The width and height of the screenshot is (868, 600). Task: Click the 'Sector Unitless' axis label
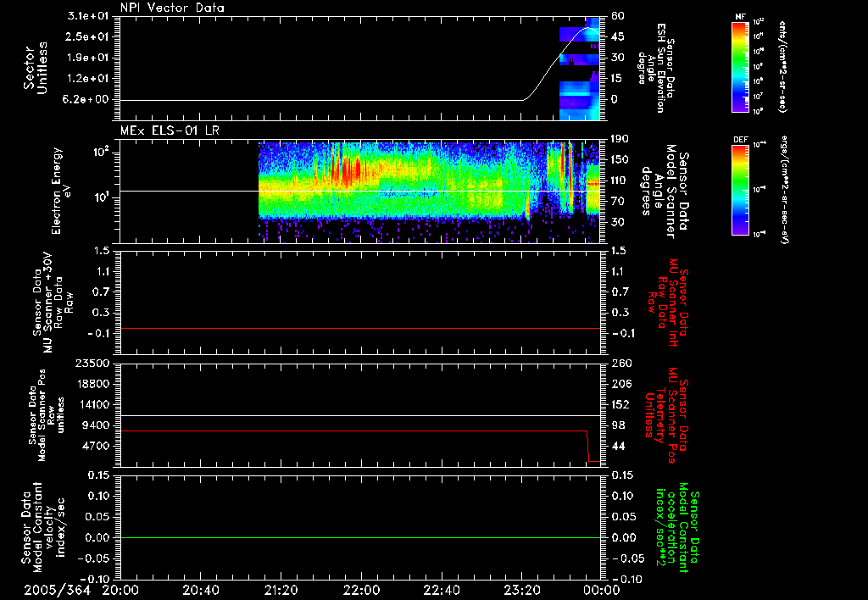pos(36,68)
